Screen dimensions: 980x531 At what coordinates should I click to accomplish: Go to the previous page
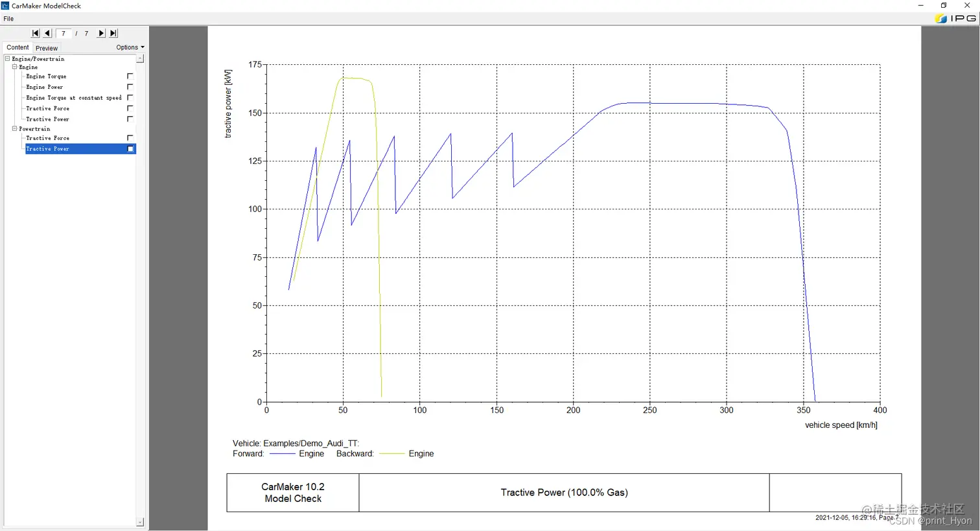pyautogui.click(x=47, y=33)
